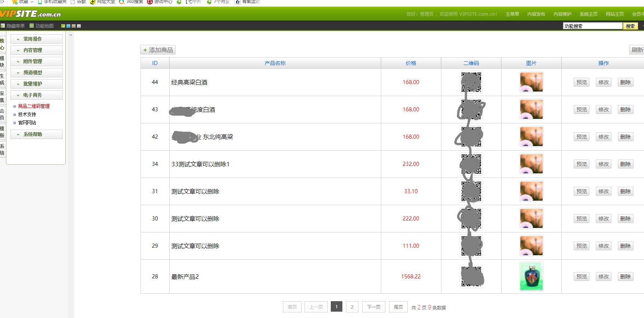The image size is (644, 318).
Task: Select the green skin color swatch
Action: pyautogui.click(x=63, y=26)
